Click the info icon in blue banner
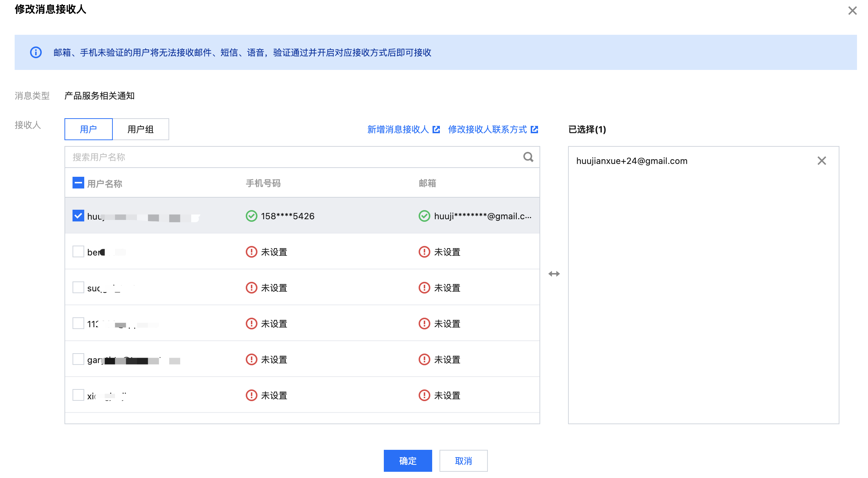 click(36, 52)
